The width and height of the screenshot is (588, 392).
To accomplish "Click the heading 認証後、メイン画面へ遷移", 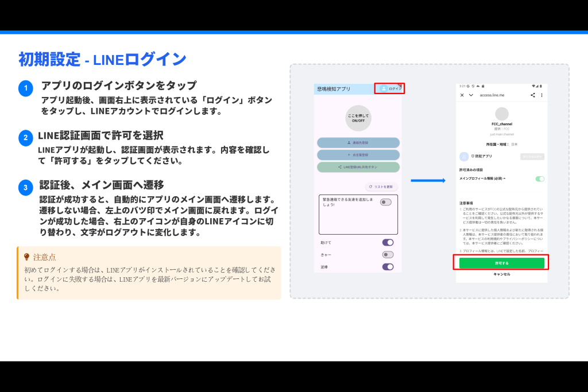I will tap(102, 185).
